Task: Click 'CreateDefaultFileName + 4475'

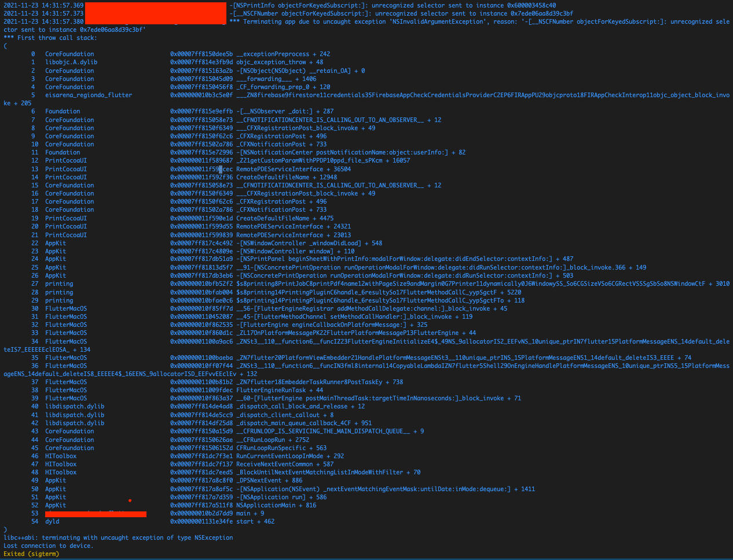Action: click(285, 218)
